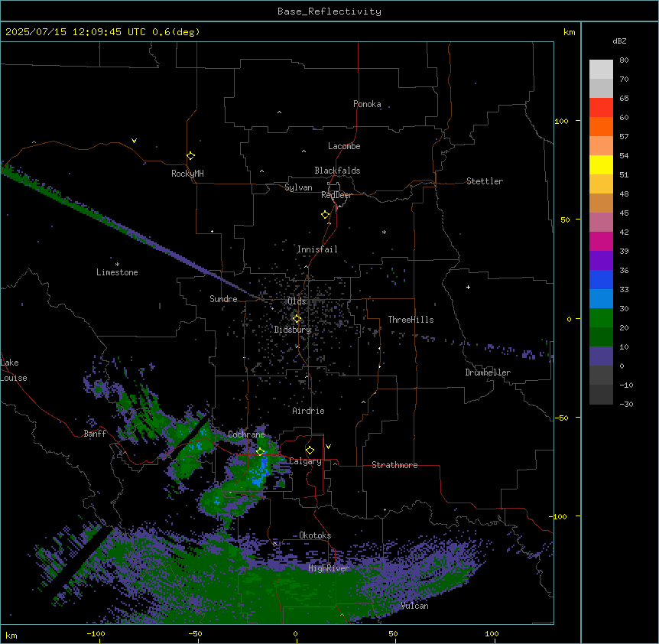Select the Okotoks label
The width and height of the screenshot is (659, 644).
click(x=315, y=535)
